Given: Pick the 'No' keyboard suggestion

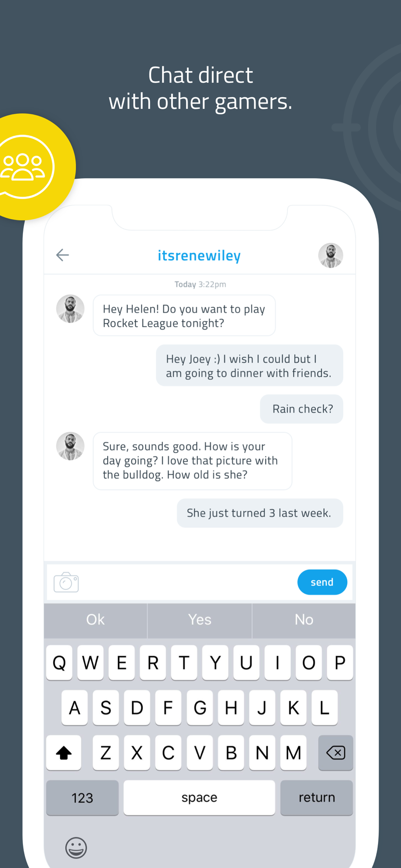Looking at the screenshot, I should point(304,620).
